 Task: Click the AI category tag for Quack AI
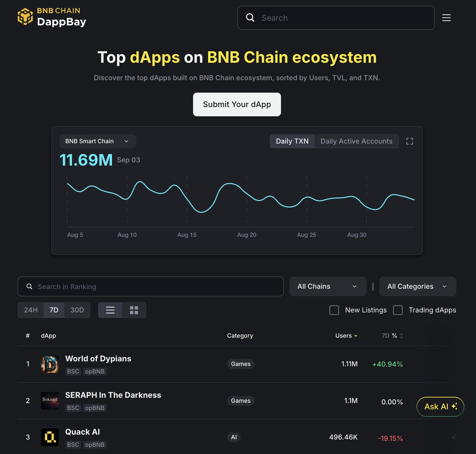[x=234, y=437]
